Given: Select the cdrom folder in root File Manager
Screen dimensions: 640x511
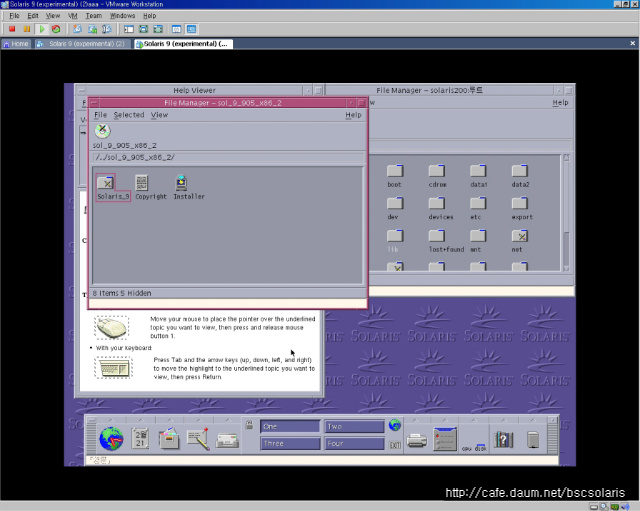Looking at the screenshot, I should coord(437,176).
